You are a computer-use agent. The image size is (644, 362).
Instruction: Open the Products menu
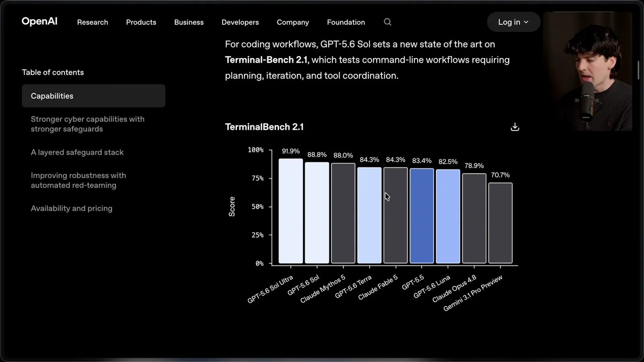coord(141,22)
